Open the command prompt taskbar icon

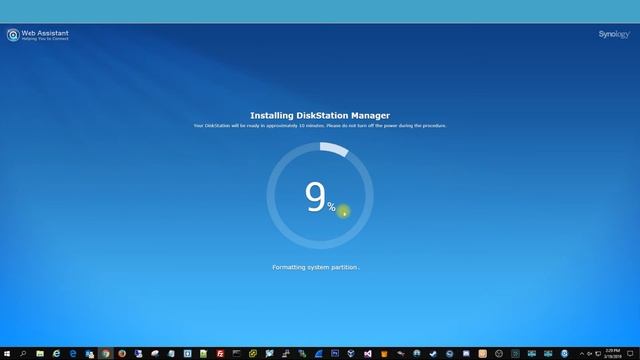(236, 353)
